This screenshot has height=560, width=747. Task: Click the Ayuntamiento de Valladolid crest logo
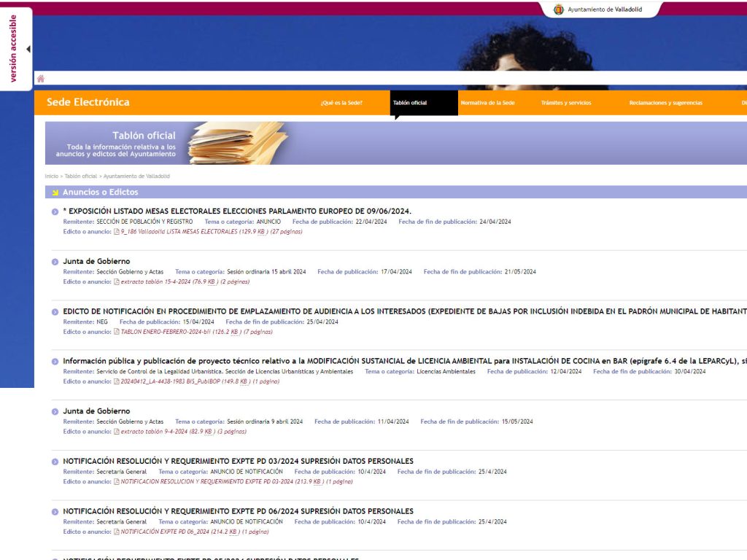(x=559, y=9)
